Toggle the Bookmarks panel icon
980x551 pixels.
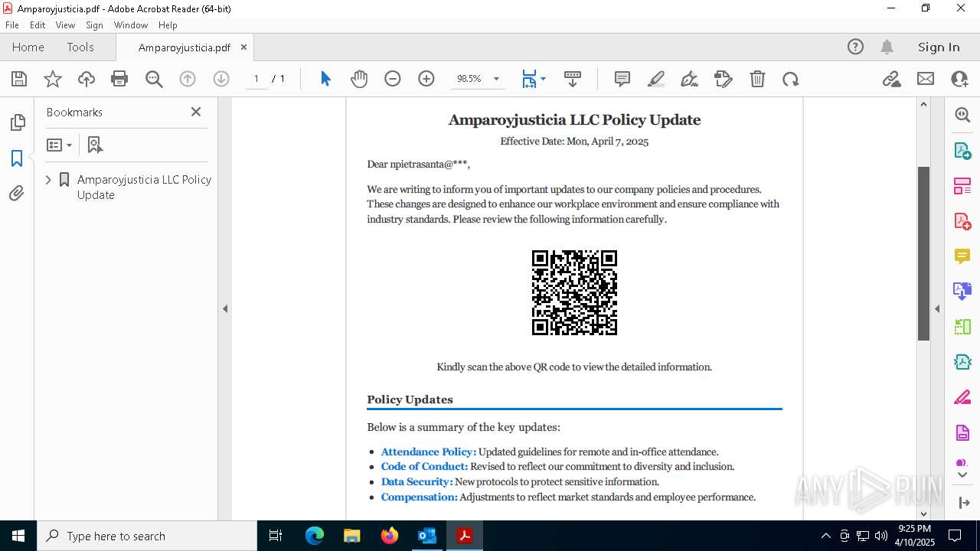tap(17, 158)
